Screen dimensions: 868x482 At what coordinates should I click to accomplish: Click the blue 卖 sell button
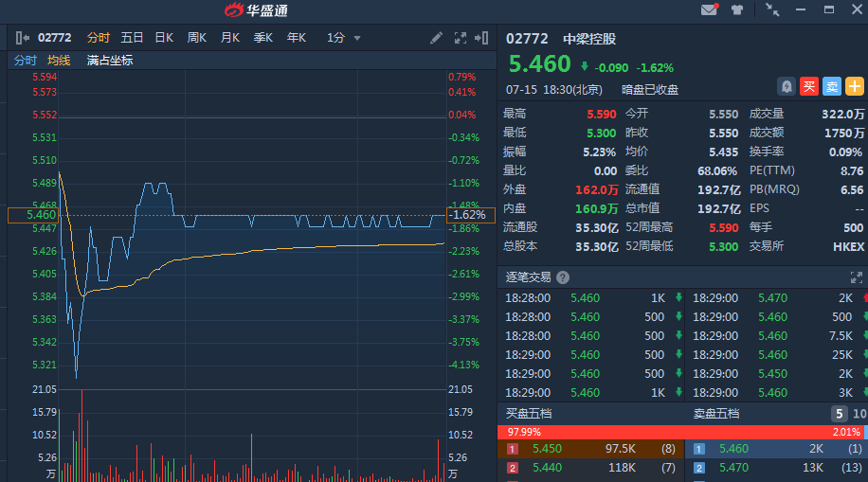click(x=831, y=86)
